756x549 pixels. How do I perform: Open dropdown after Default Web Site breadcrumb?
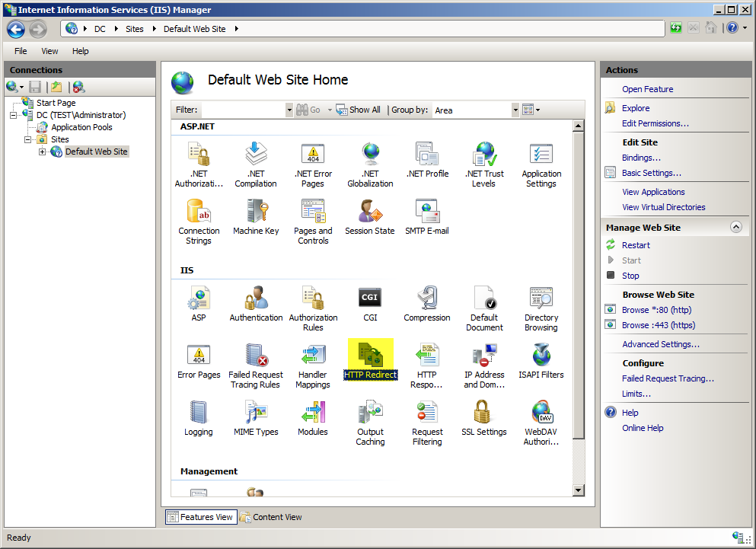(236, 29)
